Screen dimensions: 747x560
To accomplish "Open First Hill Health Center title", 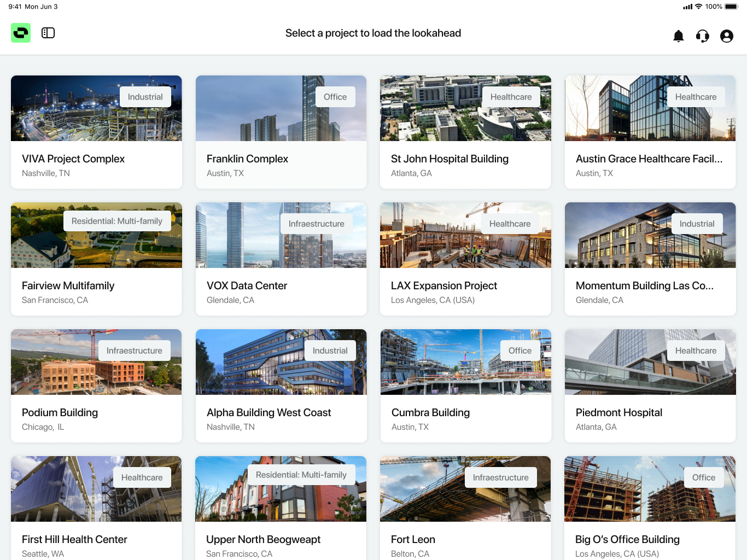I will click(74, 539).
